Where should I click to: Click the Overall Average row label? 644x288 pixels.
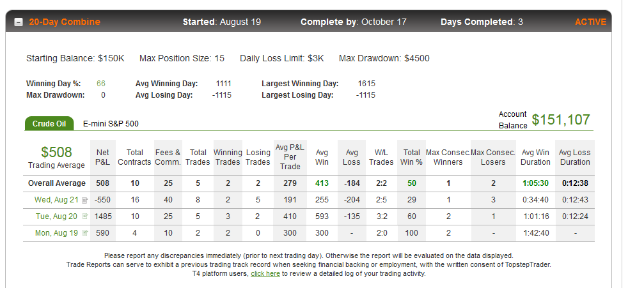(57, 183)
